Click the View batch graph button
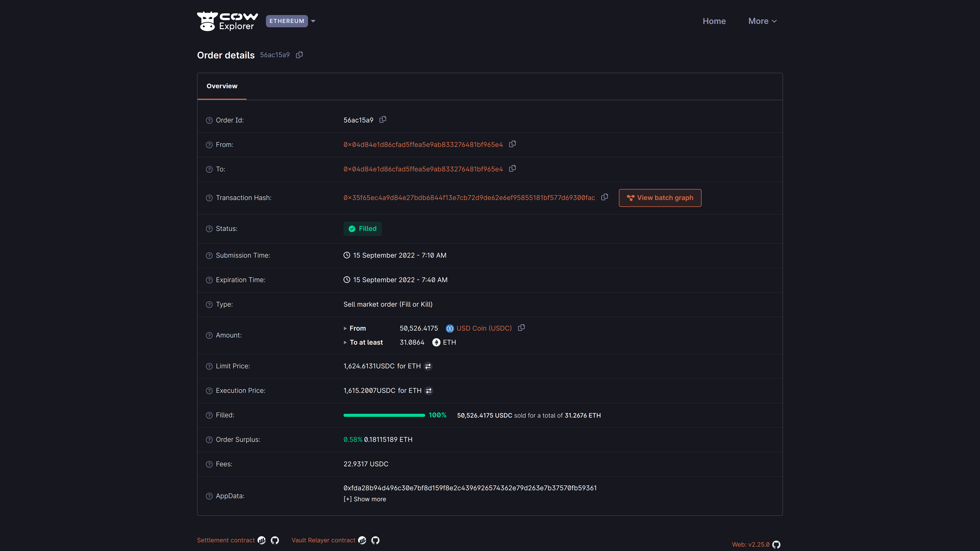Screen dimensions: 980x551 [660, 198]
